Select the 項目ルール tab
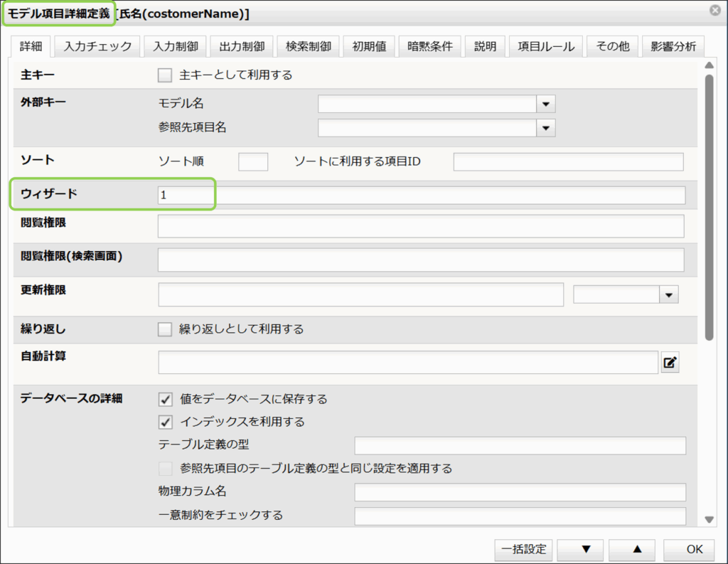The height and width of the screenshot is (564, 728). (x=545, y=47)
